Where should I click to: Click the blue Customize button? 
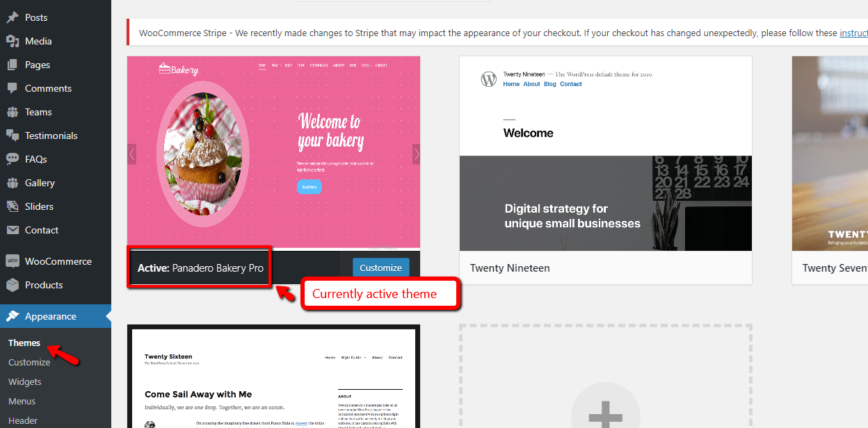[380, 267]
